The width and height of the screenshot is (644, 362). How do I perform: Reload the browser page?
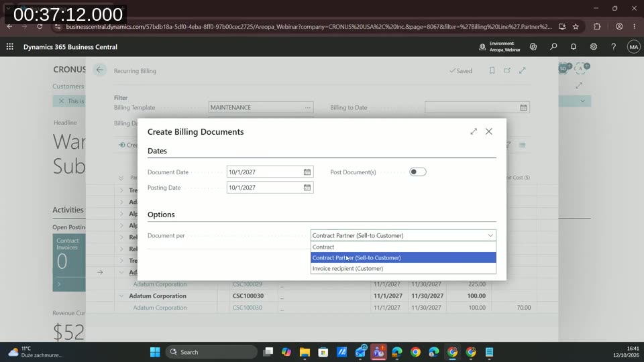pos(40,27)
